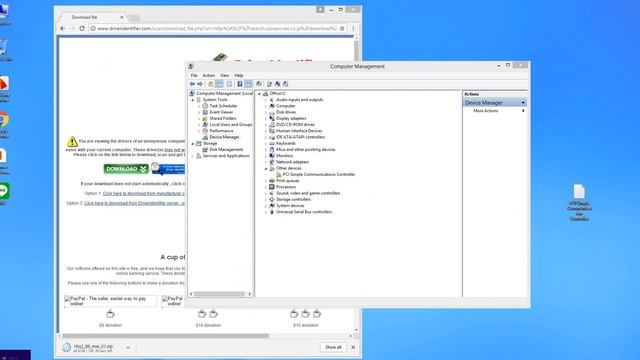Select Disk Management in the left tree

pos(226,149)
